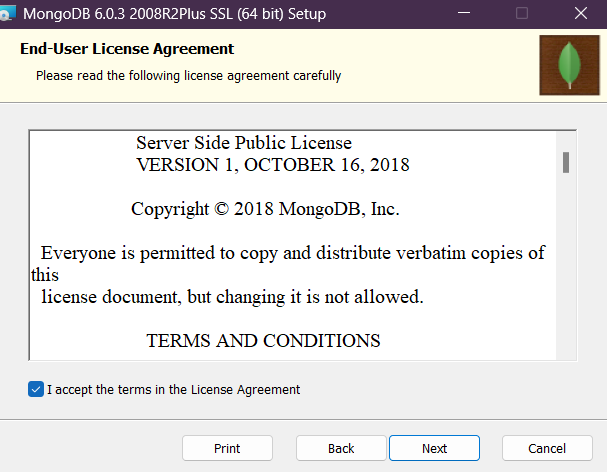Image resolution: width=607 pixels, height=472 pixels.
Task: Go Back to previous setup step
Action: click(x=341, y=448)
